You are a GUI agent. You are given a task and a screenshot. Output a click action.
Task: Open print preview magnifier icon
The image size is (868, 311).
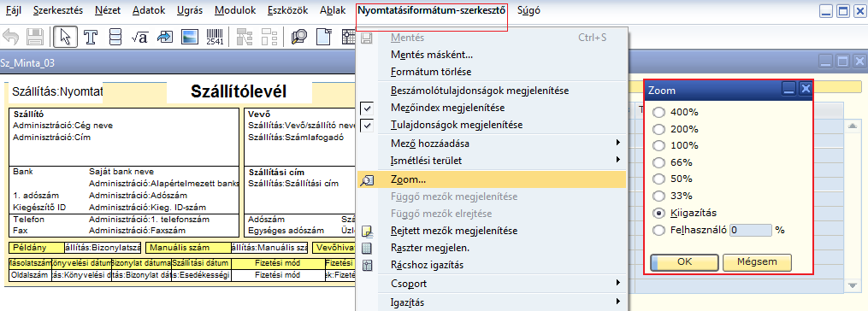[299, 38]
